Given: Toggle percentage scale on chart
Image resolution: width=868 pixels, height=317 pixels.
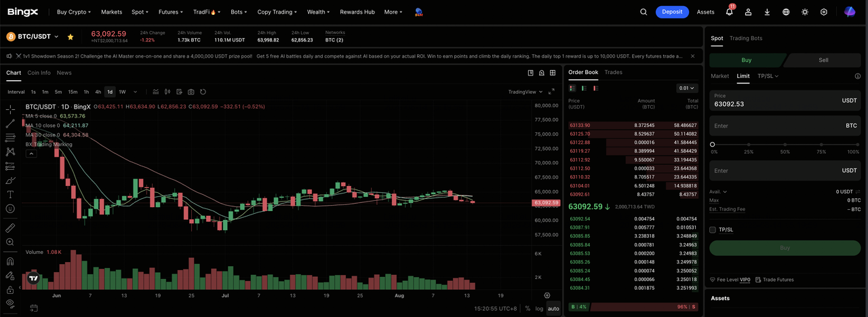Looking at the screenshot, I should 528,309.
